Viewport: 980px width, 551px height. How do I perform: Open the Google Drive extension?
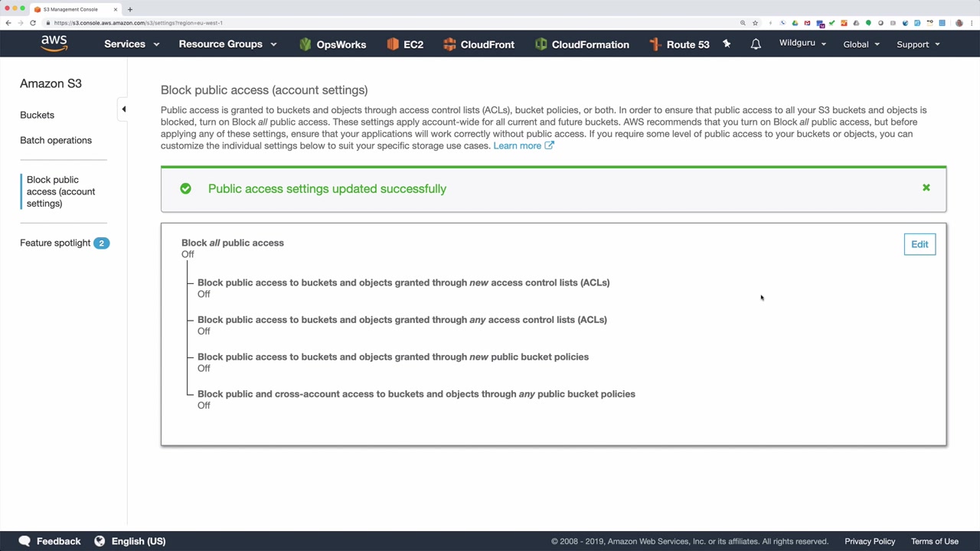pos(795,23)
